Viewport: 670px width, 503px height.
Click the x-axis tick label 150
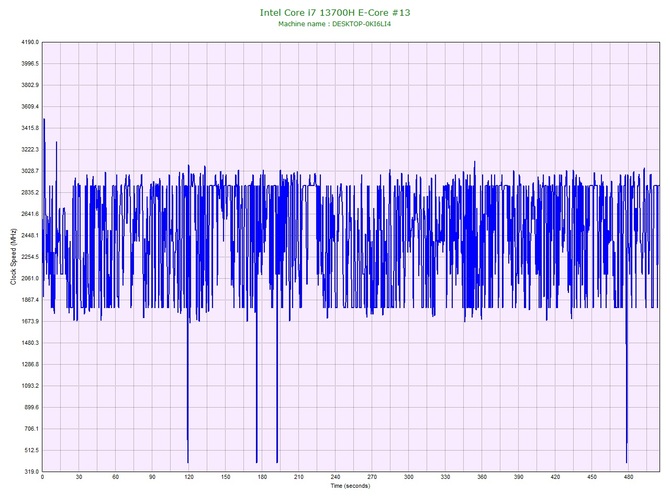pyautogui.click(x=226, y=477)
